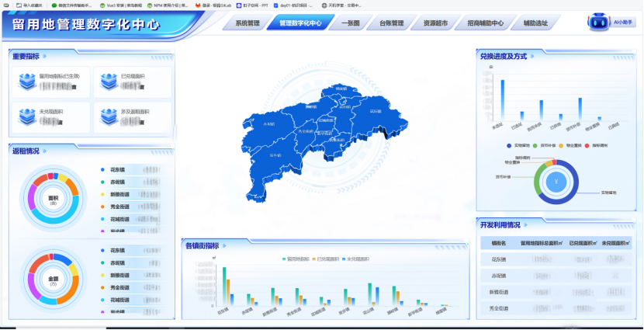Click the 留用地指标 stacked-layers icon
The width and height of the screenshot is (644, 330).
point(27,82)
